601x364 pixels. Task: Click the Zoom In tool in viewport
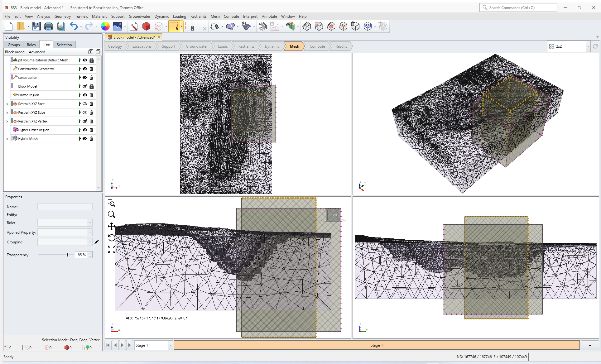point(112,215)
